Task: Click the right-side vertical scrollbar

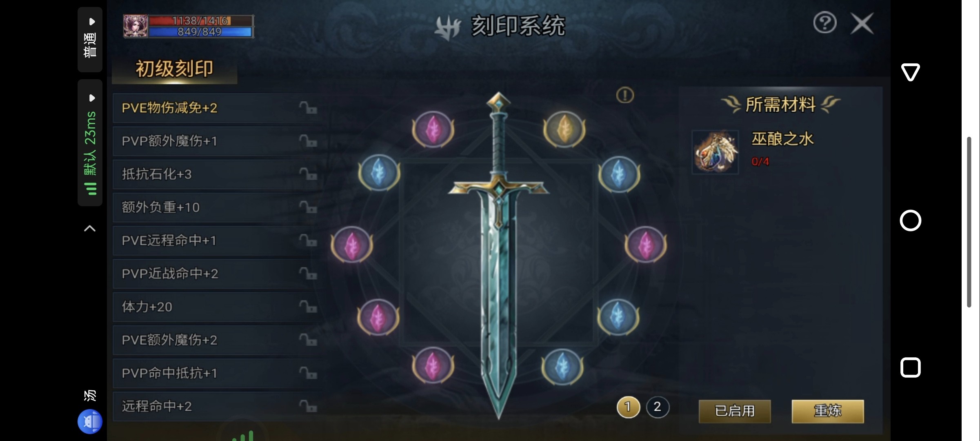Action: click(969, 222)
